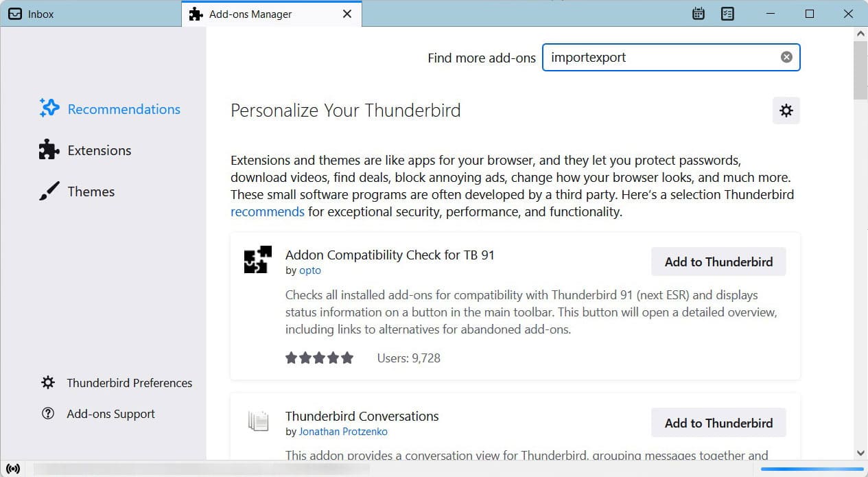
Task: Select Recommendations in the sidebar
Action: click(x=124, y=109)
